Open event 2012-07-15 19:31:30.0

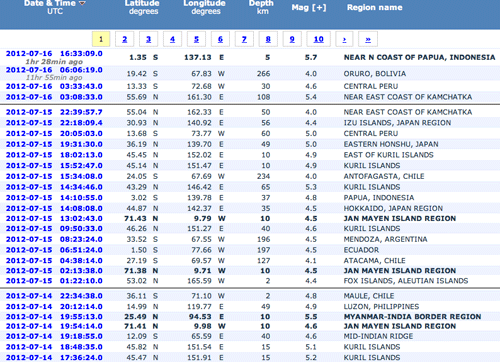click(54, 144)
